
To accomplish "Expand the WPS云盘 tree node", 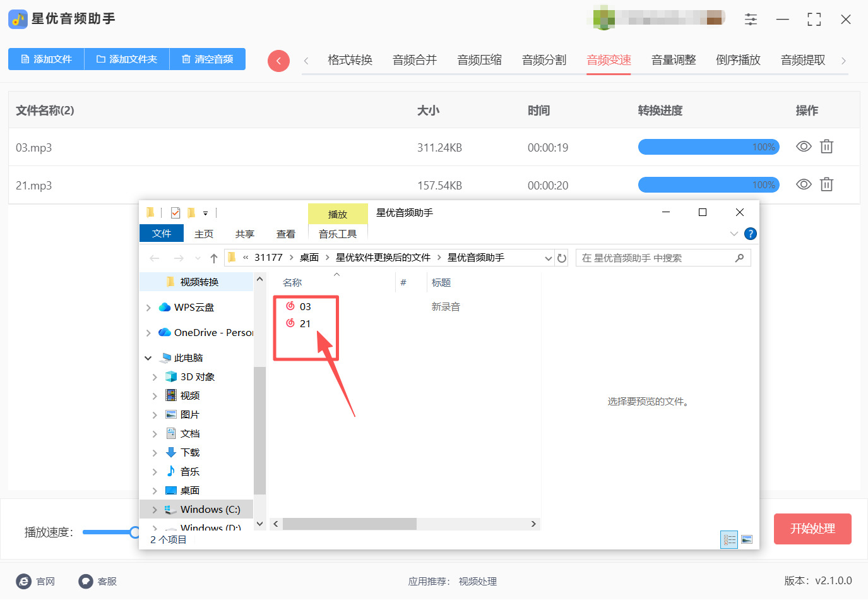I will pos(148,308).
